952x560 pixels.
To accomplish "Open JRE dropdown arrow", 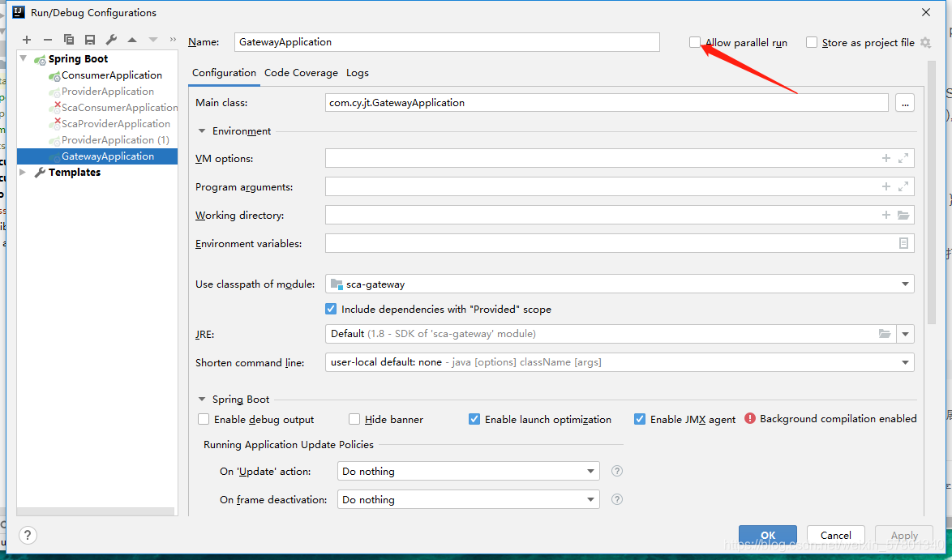I will tap(905, 334).
